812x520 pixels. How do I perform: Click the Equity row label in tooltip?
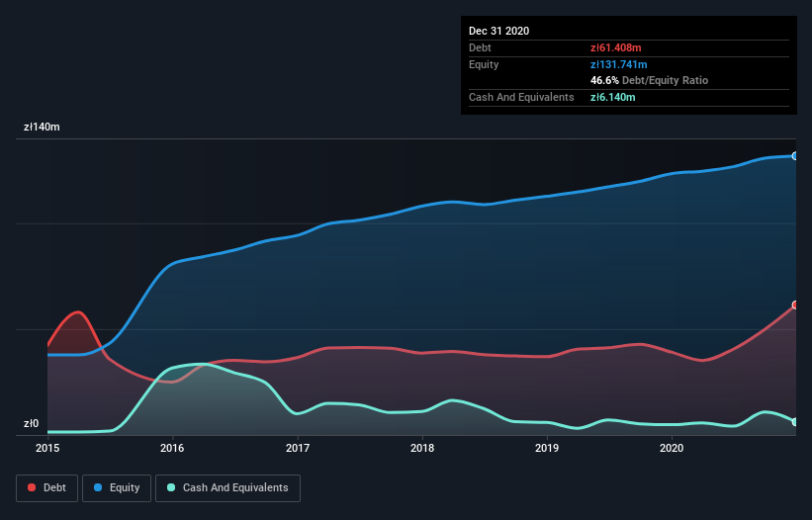coord(484,64)
